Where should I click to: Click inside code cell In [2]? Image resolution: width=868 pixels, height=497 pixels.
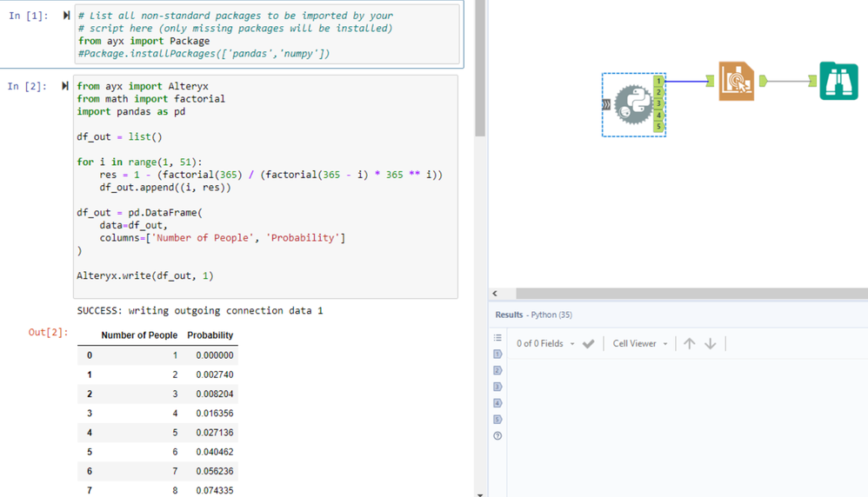(266, 187)
